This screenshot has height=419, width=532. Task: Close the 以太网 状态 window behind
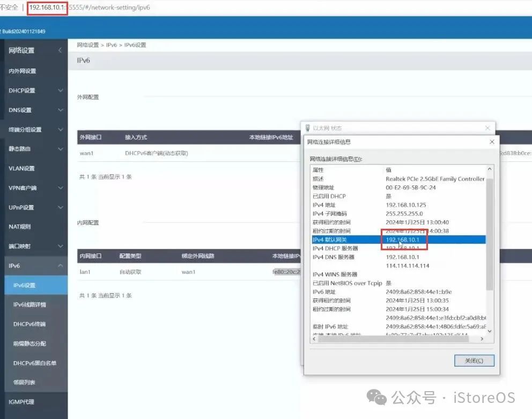click(487, 128)
